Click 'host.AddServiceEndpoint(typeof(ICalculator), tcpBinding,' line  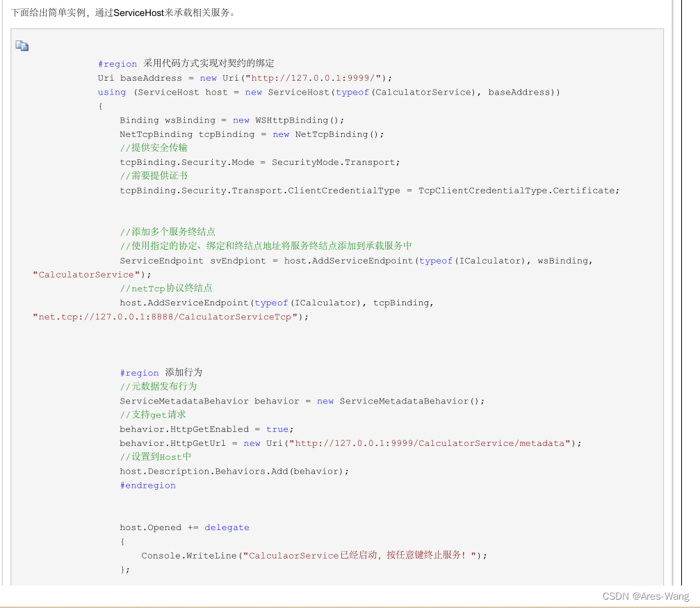click(277, 303)
